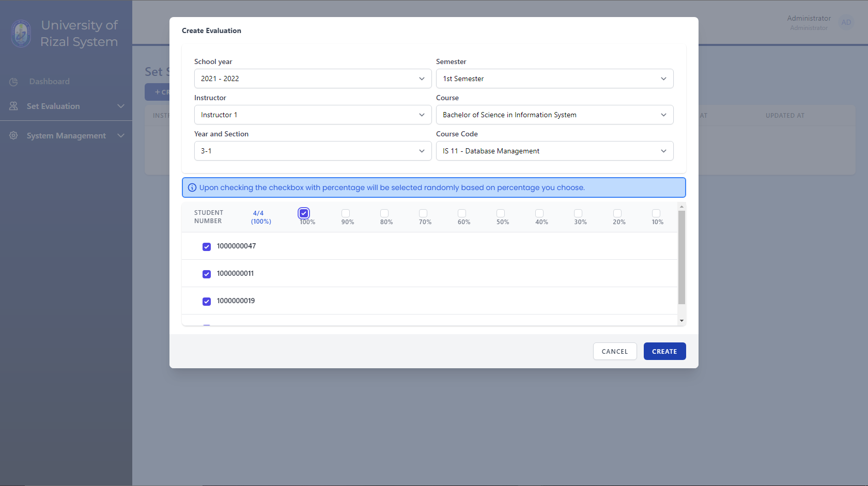Open the School year dropdown
868x486 pixels.
[x=313, y=79]
